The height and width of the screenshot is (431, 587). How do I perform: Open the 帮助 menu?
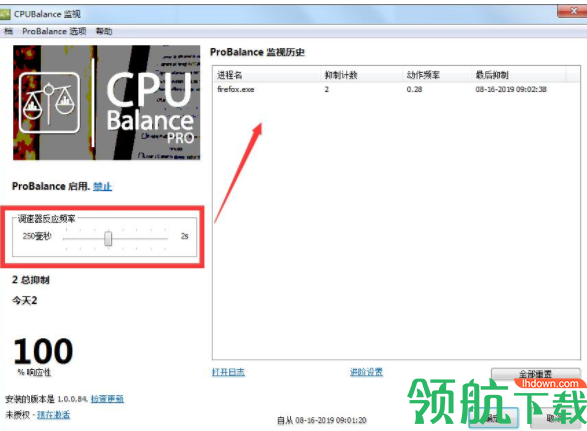[x=104, y=31]
